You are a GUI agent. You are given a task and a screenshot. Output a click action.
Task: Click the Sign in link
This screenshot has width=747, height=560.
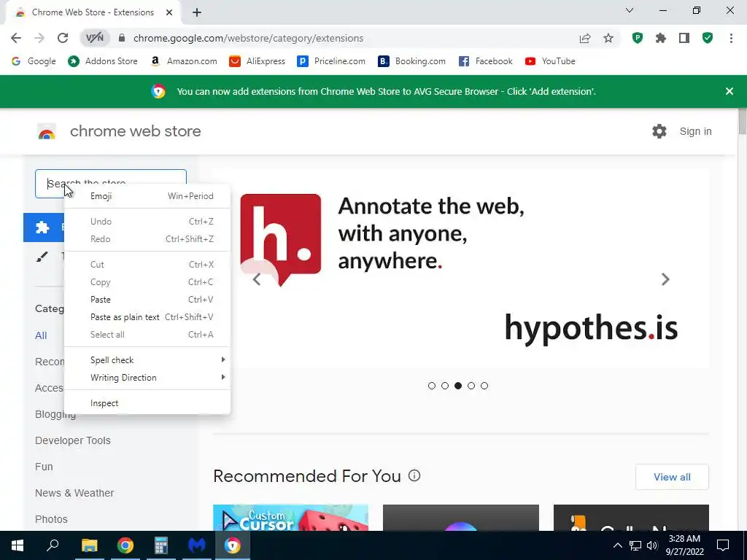coord(695,131)
